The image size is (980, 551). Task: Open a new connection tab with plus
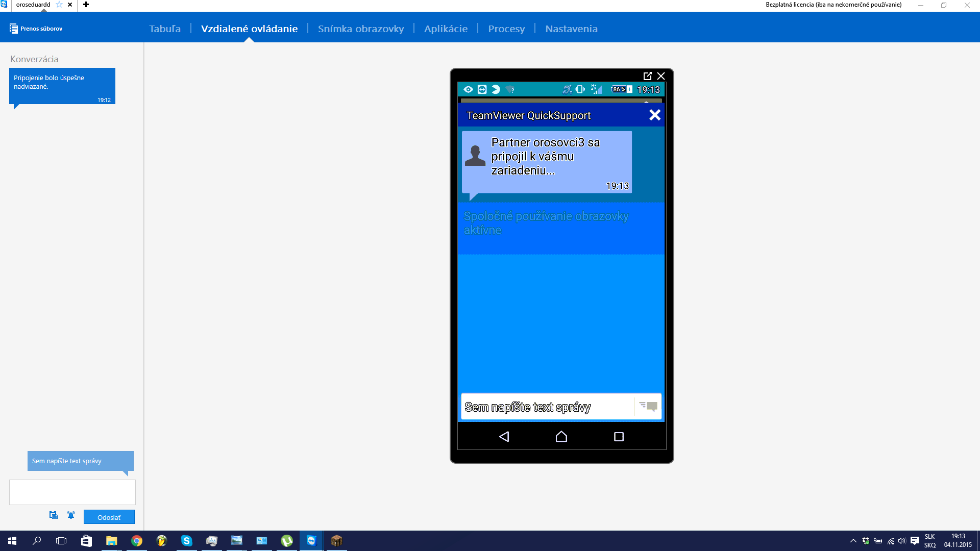[86, 5]
